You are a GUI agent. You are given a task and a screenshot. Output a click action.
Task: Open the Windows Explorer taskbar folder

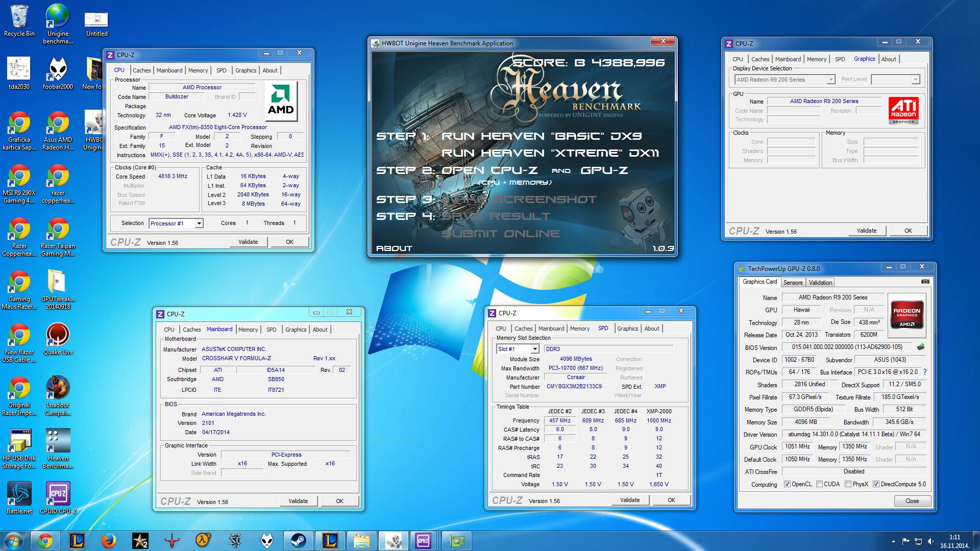(x=361, y=541)
